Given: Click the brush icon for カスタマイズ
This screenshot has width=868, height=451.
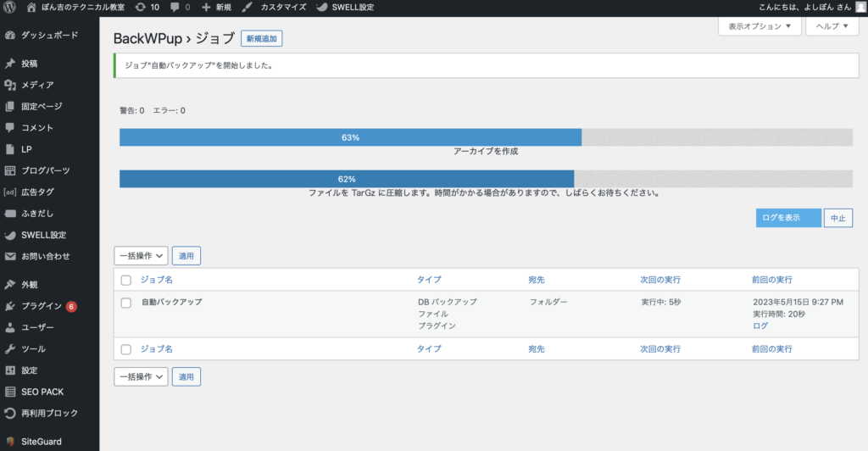Looking at the screenshot, I should click(x=247, y=7).
